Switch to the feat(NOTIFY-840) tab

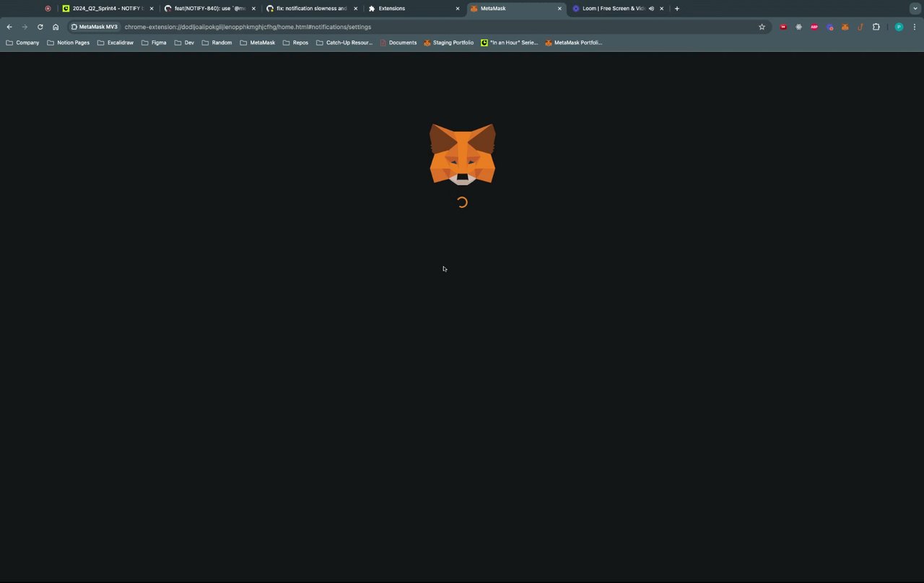[210, 9]
